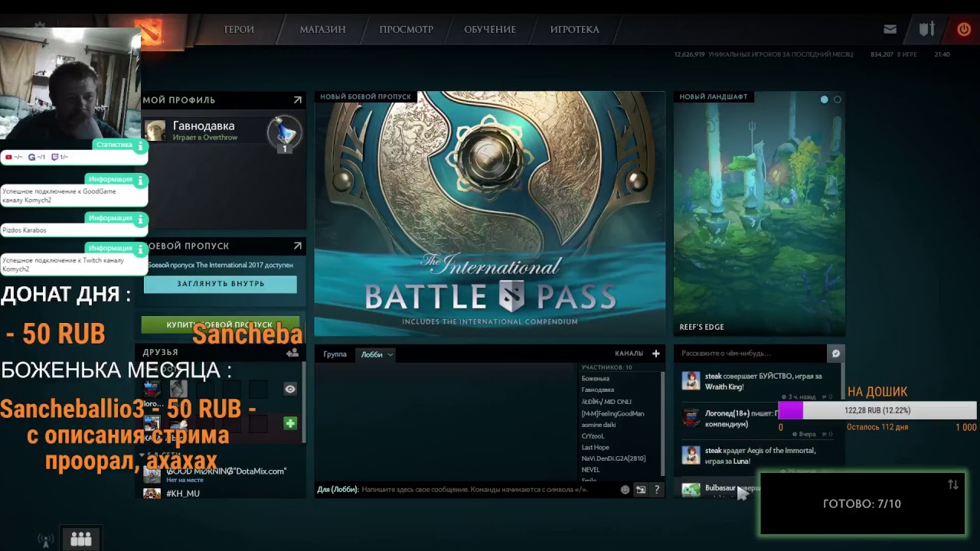Click the Статистика info icon
The image size is (980, 551).
tap(140, 145)
